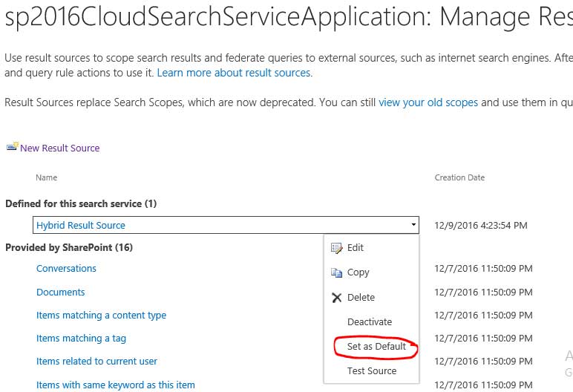Screen dimensions: 573x392
Task: Open Learn more about result sources link
Action: (235, 73)
